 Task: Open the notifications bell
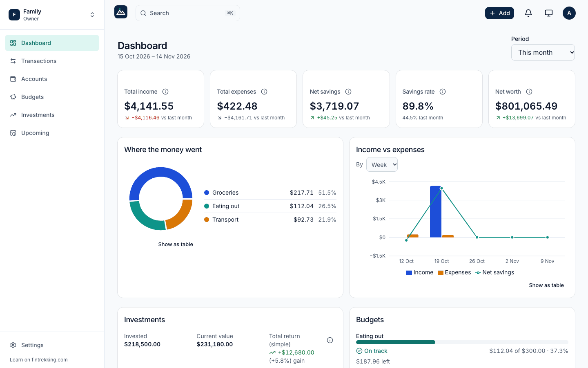[528, 13]
